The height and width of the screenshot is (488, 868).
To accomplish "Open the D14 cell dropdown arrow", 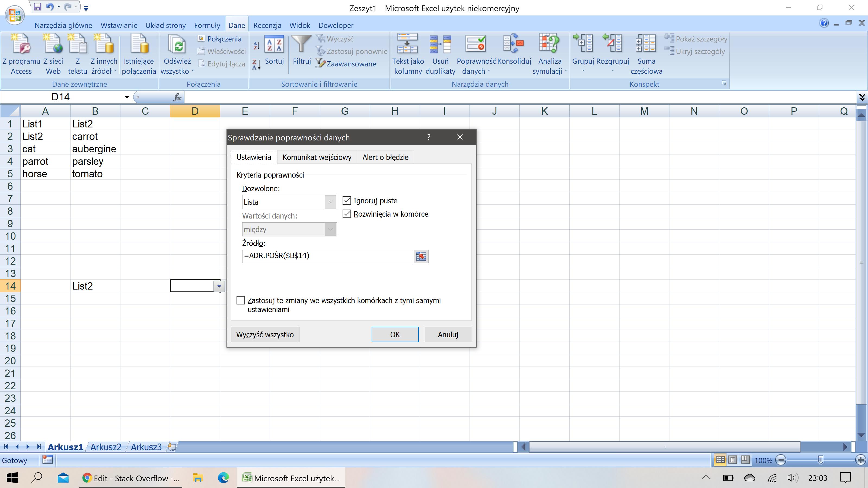I will (219, 286).
